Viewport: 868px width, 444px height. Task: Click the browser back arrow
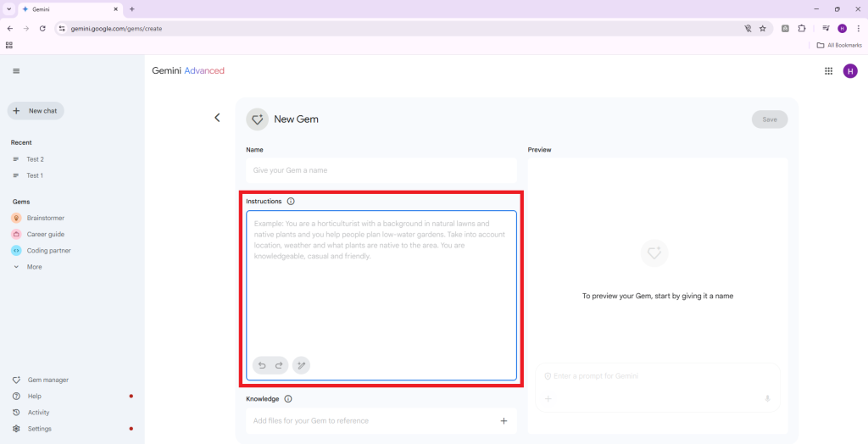10,28
